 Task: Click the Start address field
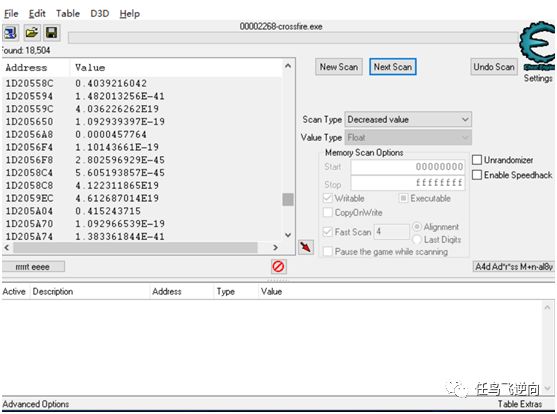click(407, 167)
